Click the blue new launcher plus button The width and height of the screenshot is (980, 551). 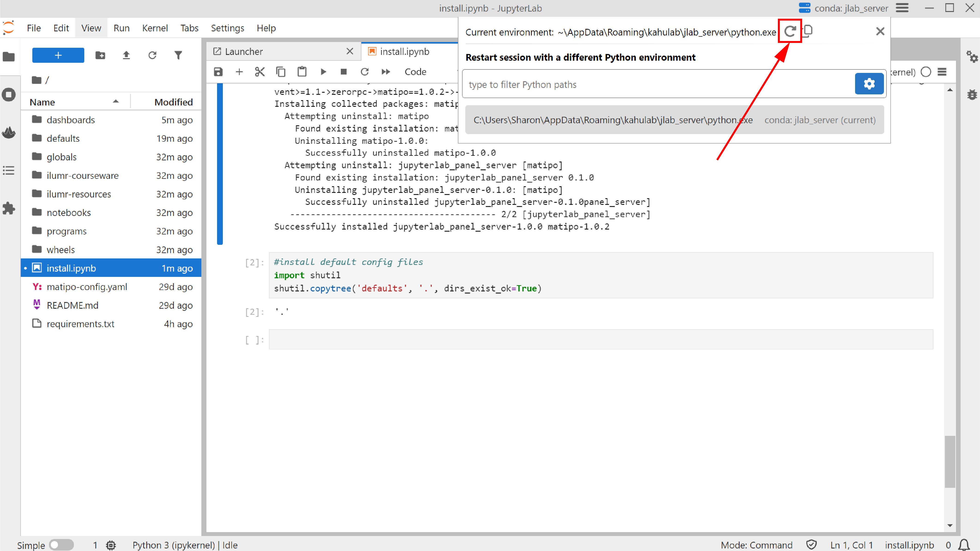(58, 56)
